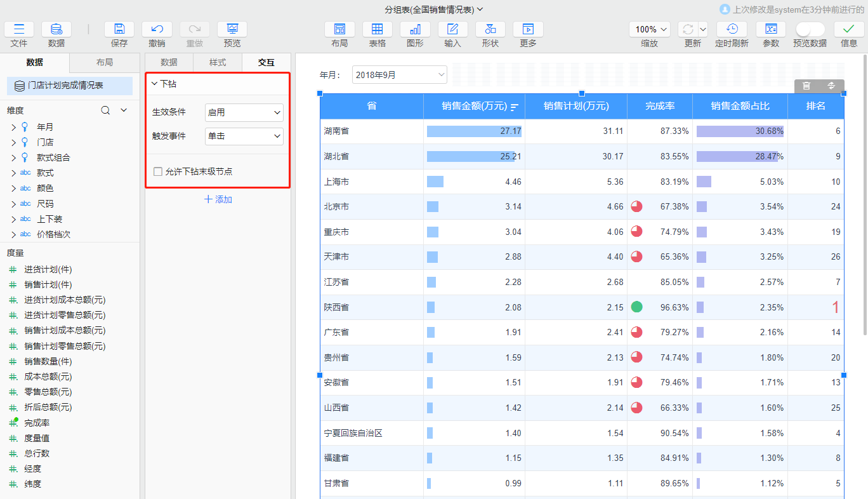Select the 门店计划完成情况表 dataset

point(65,85)
